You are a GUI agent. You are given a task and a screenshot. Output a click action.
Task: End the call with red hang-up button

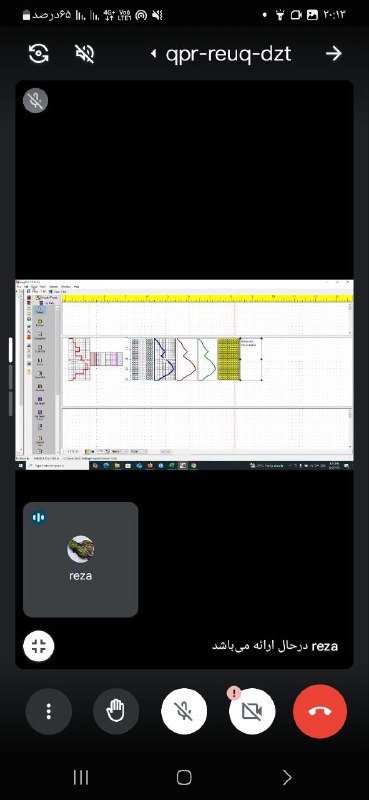tap(320, 711)
